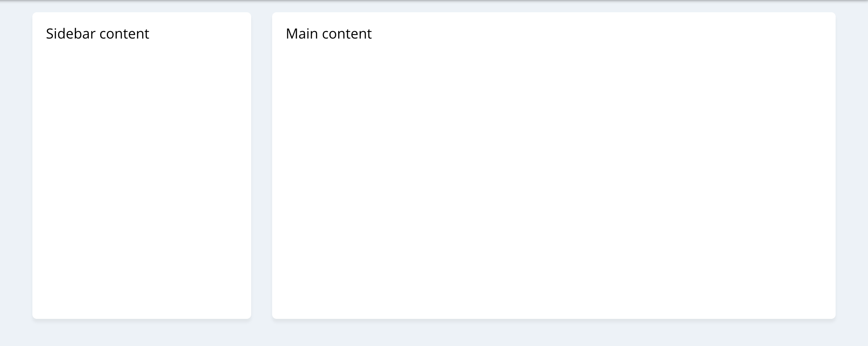Click the bottom shadow edge of the main card
The width and height of the screenshot is (868, 346).
(x=554, y=319)
